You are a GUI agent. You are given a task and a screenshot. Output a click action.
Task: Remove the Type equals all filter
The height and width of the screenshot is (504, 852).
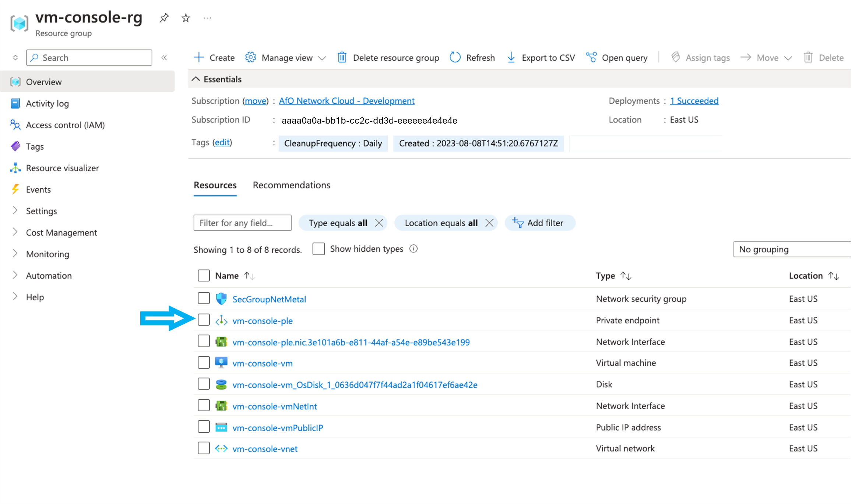pos(378,223)
